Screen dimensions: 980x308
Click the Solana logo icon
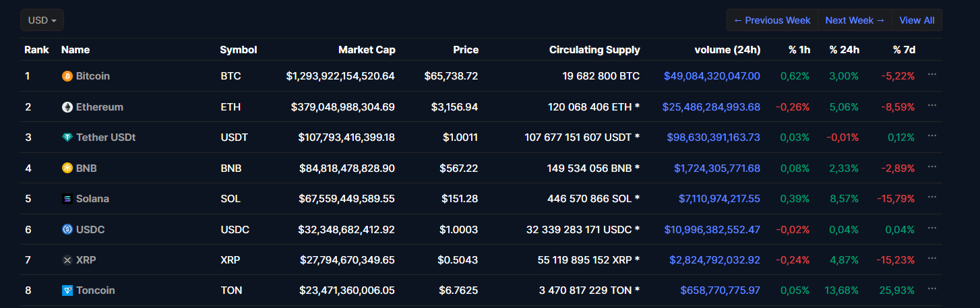tap(67, 199)
